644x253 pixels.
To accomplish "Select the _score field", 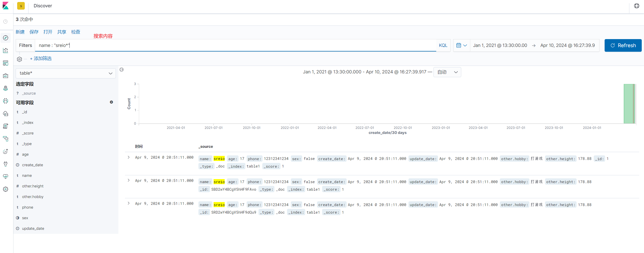I will [x=28, y=133].
